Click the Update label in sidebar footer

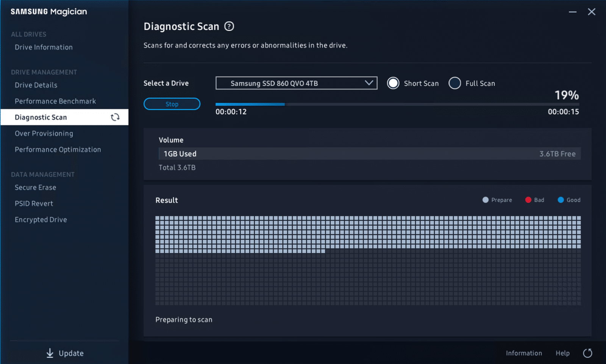point(71,353)
